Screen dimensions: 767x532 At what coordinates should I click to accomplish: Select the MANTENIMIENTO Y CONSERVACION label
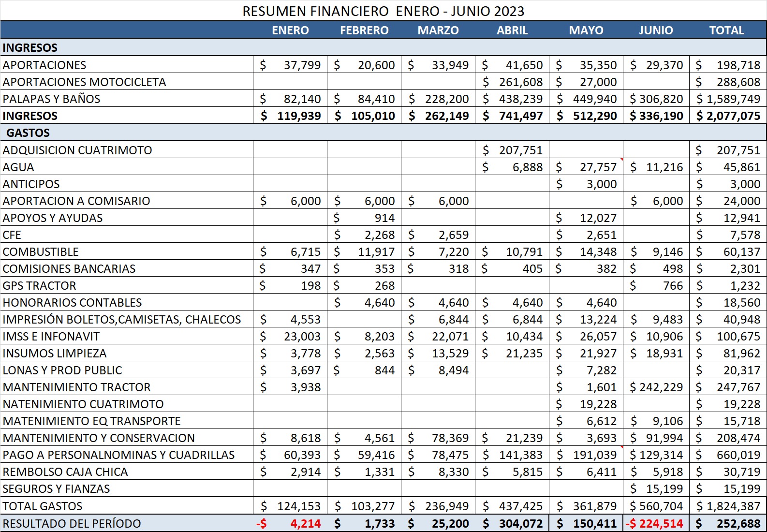click(x=99, y=438)
